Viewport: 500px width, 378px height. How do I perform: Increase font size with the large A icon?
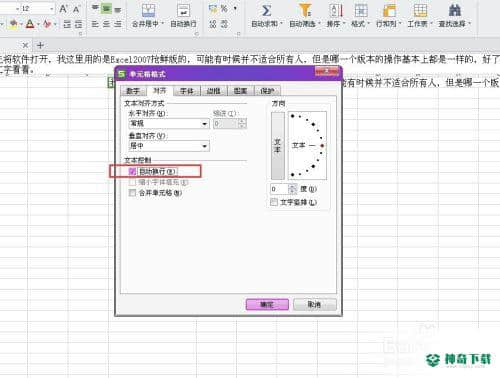coord(63,9)
